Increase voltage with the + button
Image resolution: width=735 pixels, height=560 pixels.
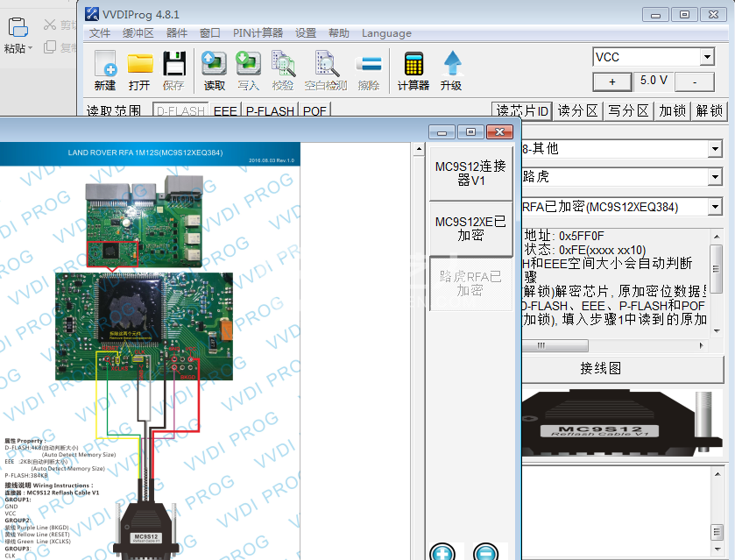click(612, 82)
